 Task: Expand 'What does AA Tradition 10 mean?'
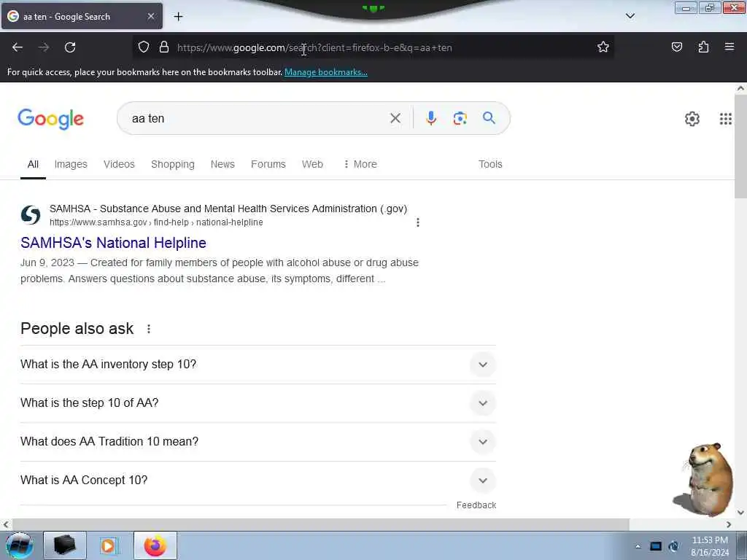pyautogui.click(x=258, y=441)
